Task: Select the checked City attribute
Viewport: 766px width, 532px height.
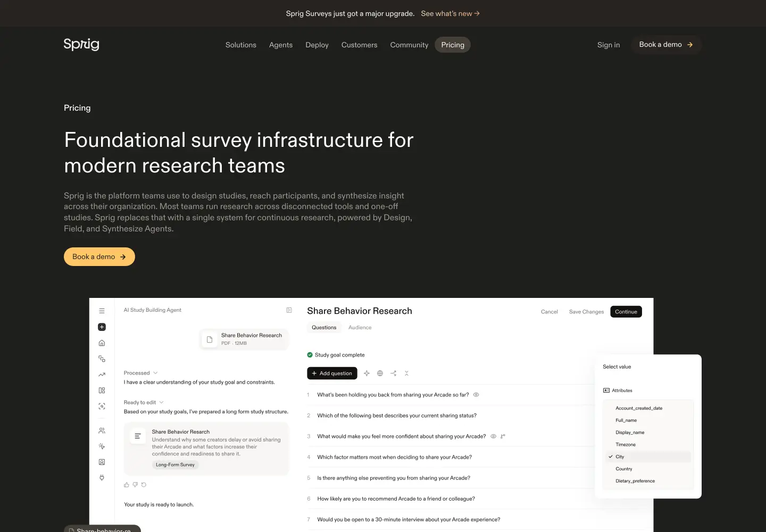Action: click(x=648, y=457)
